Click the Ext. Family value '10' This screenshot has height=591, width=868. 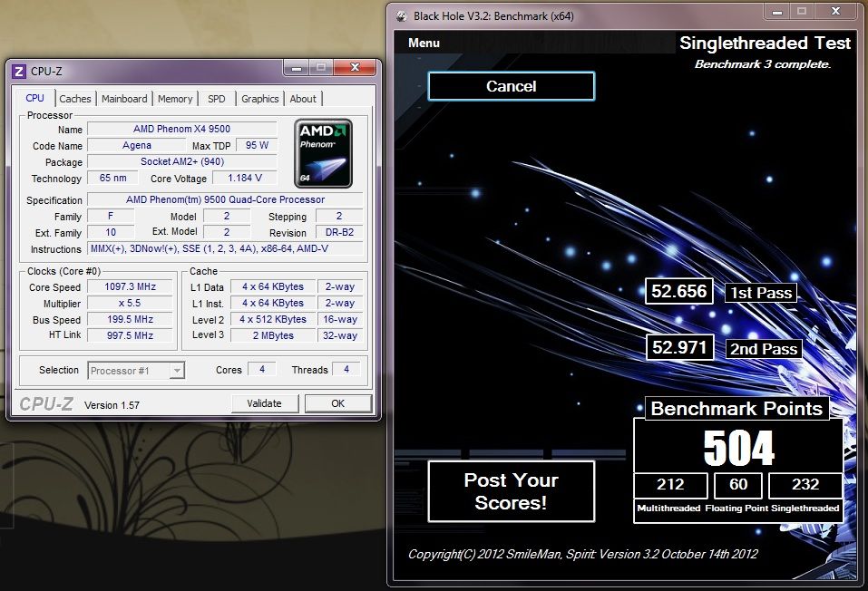click(x=111, y=232)
